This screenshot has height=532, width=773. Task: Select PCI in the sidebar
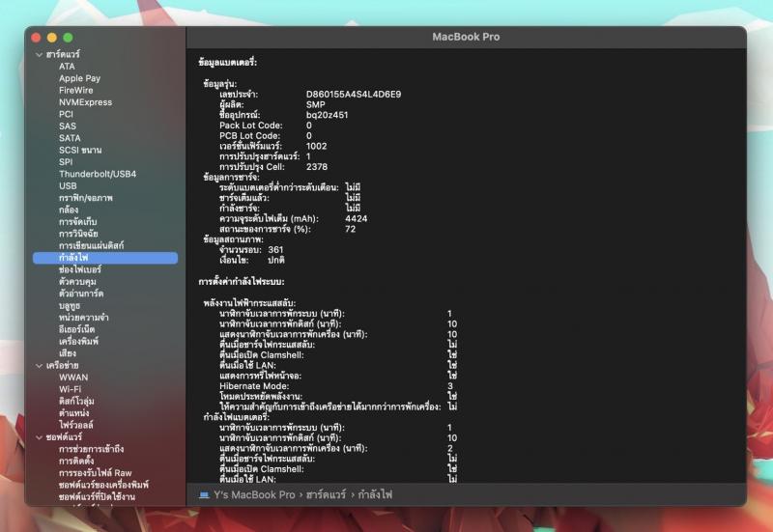pos(66,114)
